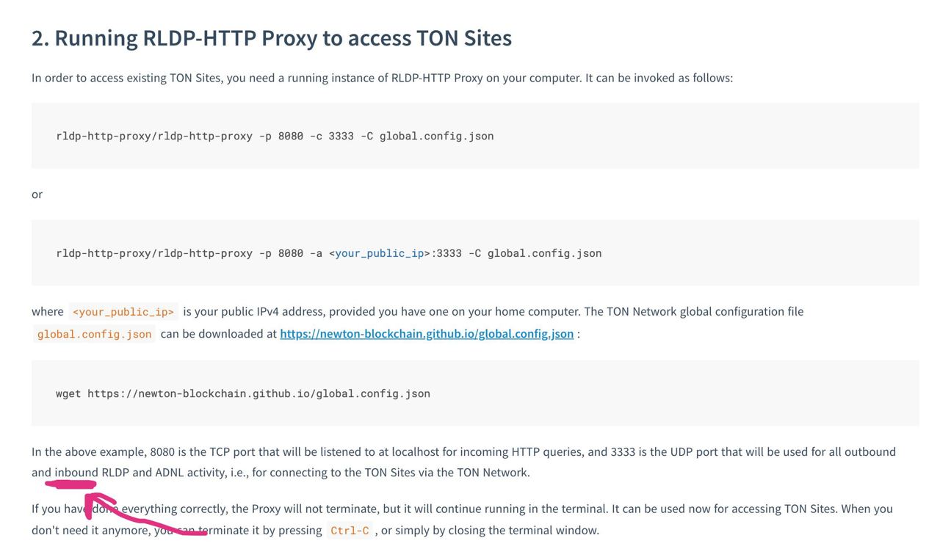This screenshot has height=560, width=940.
Task: Click the wget command code block
Action: [x=475, y=393]
